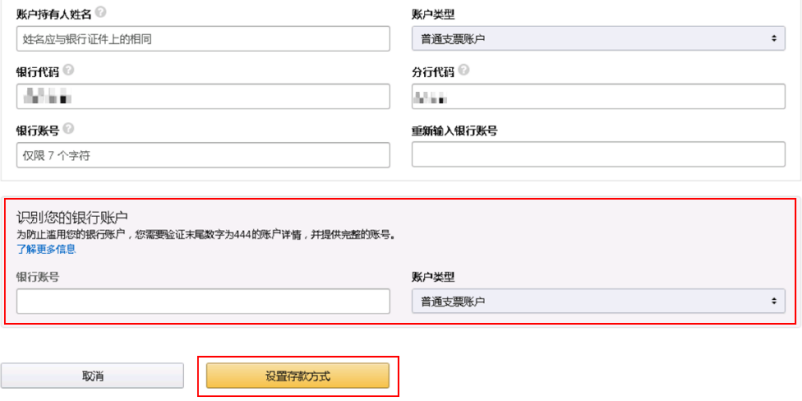Image resolution: width=802 pixels, height=401 pixels.
Task: Focus the 重新输入银行账号 input field
Action: click(598, 155)
